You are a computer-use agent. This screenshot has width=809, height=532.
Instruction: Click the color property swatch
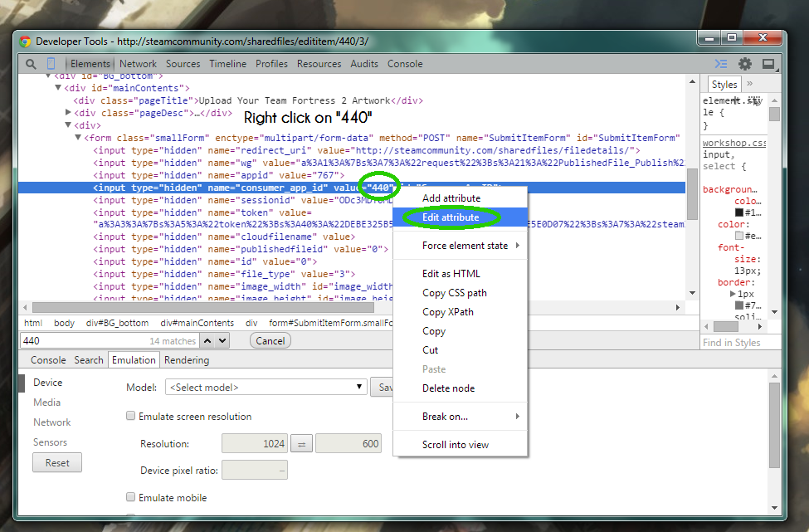pos(739,236)
